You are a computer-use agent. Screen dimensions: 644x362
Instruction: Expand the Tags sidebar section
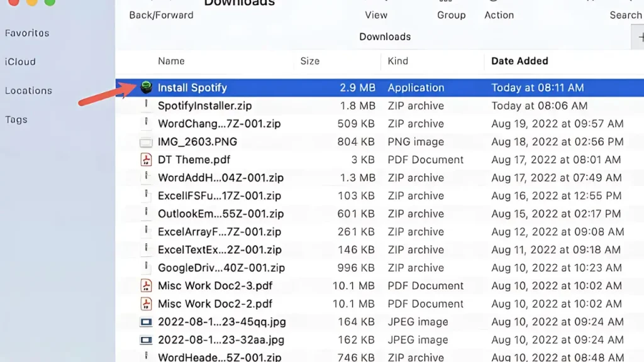(x=16, y=119)
